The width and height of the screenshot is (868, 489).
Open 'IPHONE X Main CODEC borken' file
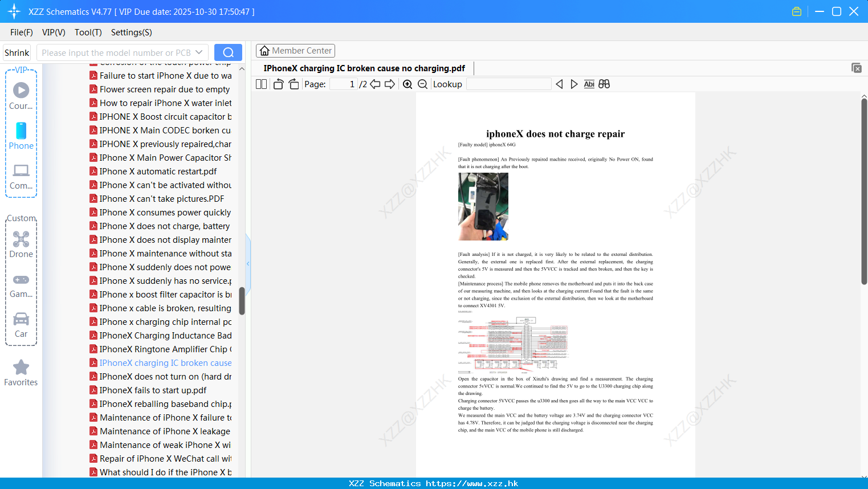tap(160, 131)
